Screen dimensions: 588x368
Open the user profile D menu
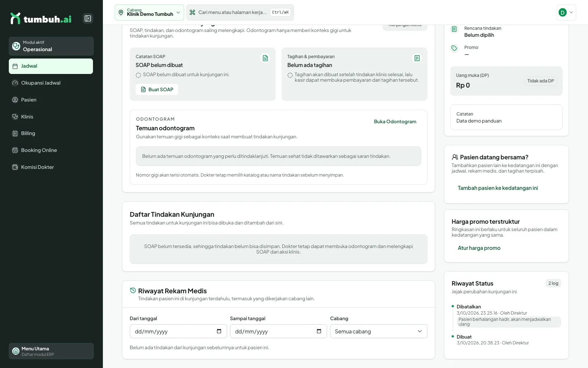click(566, 13)
